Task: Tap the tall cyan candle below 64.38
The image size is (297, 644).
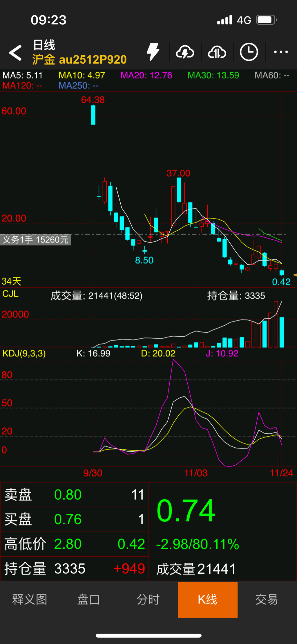Action: click(x=93, y=115)
